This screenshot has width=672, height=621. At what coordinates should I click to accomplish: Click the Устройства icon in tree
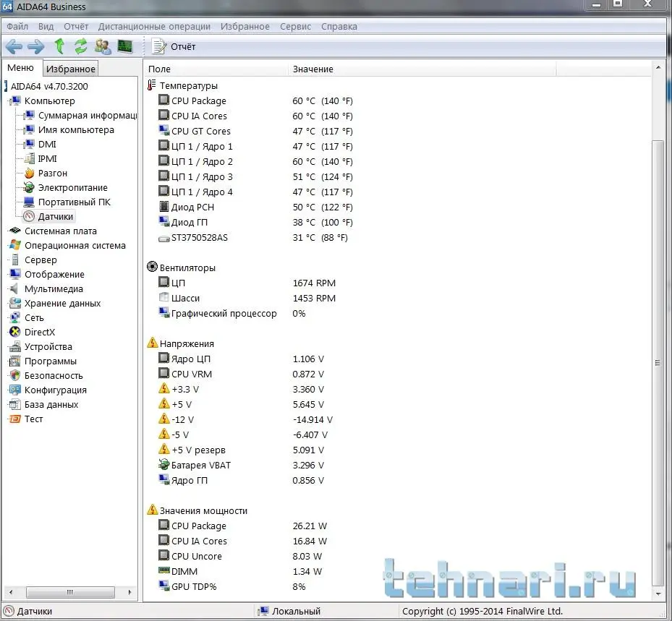pyautogui.click(x=15, y=346)
